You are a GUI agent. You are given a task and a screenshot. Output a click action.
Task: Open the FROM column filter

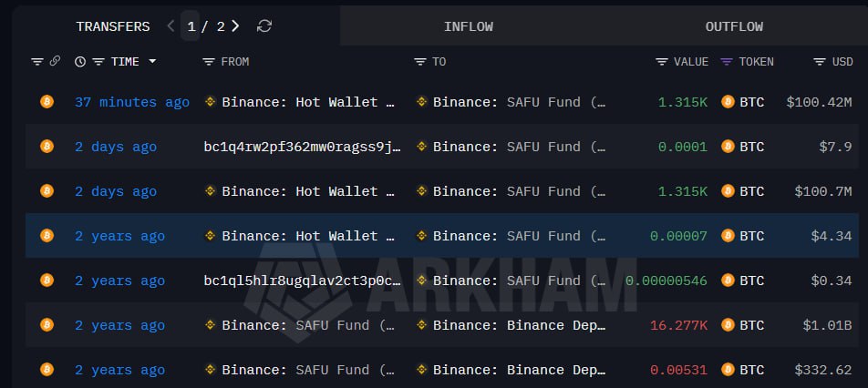point(208,62)
